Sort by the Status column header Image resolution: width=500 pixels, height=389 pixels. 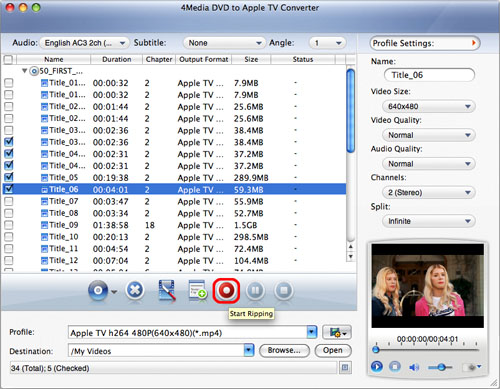pos(303,59)
